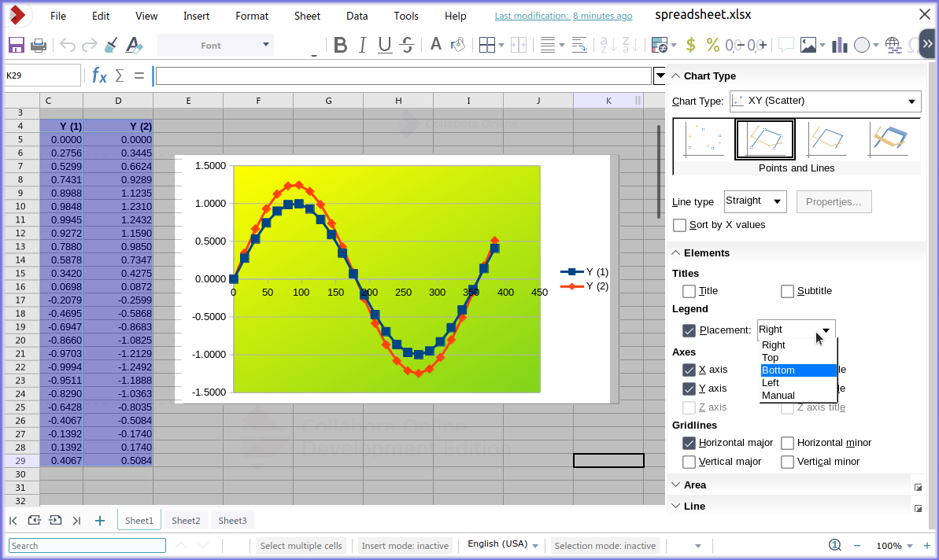
Task: Print the spreadsheet
Action: (37, 45)
